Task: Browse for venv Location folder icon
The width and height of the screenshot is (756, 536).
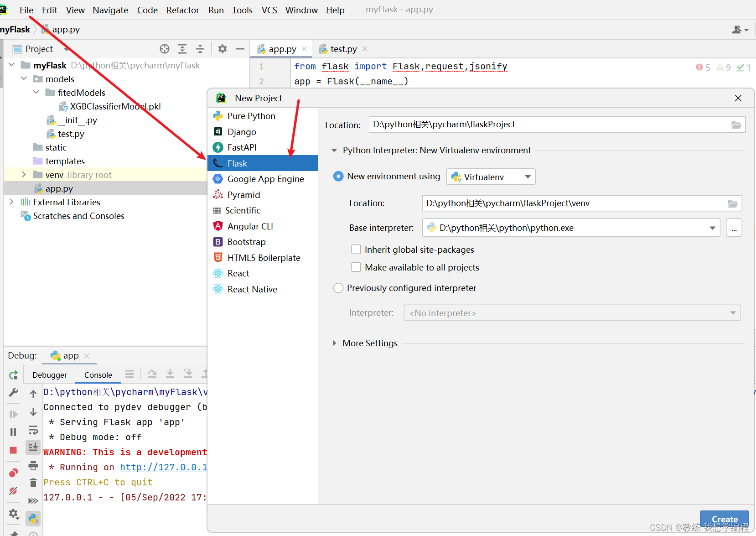Action: click(x=733, y=203)
